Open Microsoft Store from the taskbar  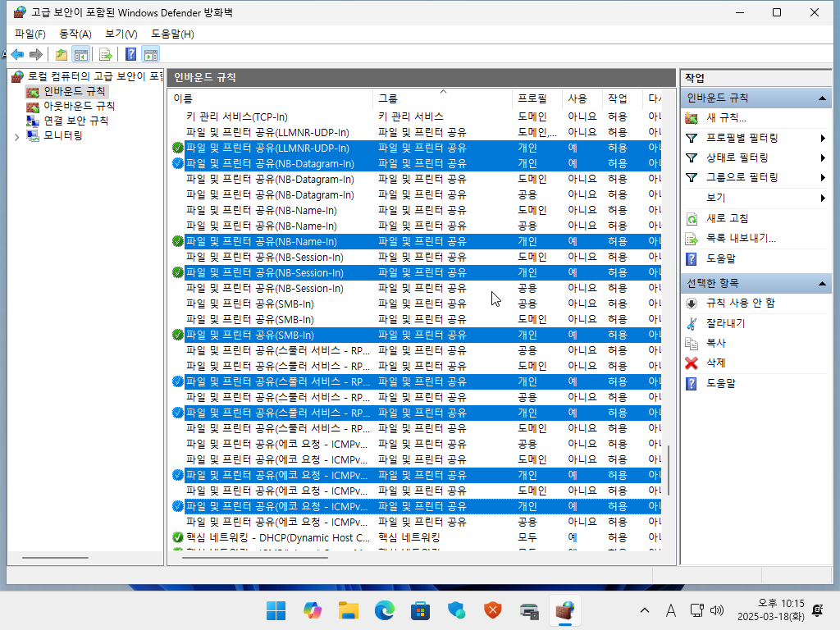pos(421,610)
